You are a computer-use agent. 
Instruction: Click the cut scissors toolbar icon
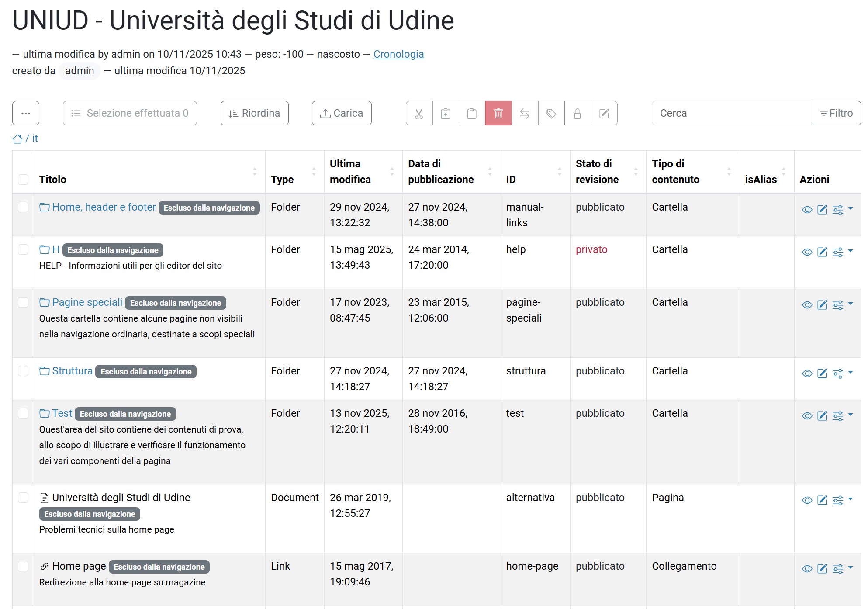coord(419,114)
